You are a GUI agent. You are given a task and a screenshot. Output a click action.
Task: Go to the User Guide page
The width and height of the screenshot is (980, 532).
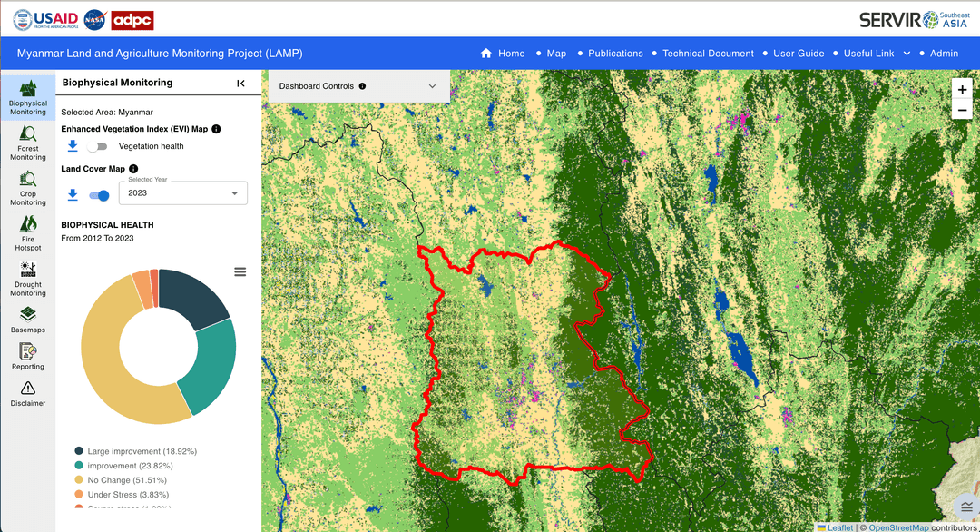point(799,54)
